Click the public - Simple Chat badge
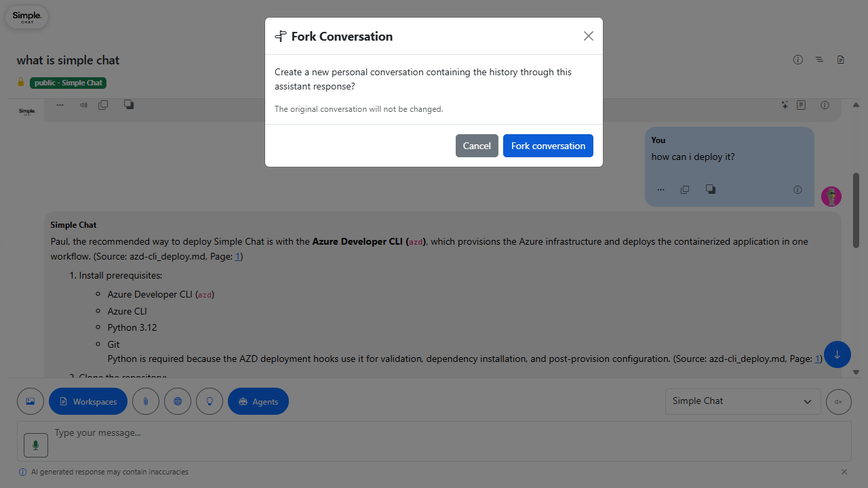The image size is (868, 488). click(x=68, y=83)
